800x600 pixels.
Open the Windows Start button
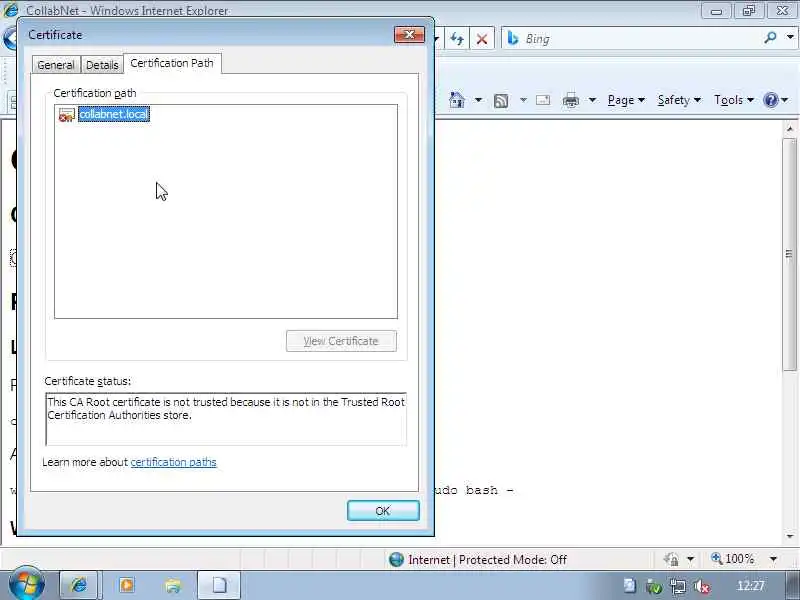click(26, 584)
